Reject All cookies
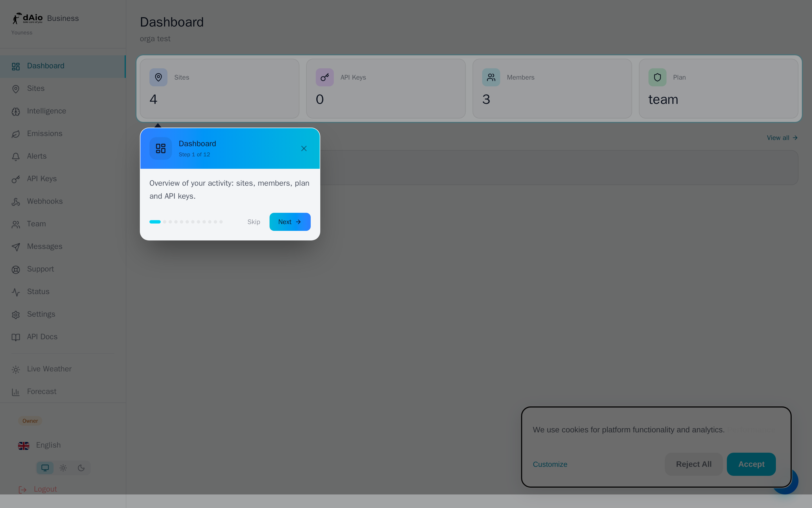Image resolution: width=812 pixels, height=508 pixels. pos(694,464)
